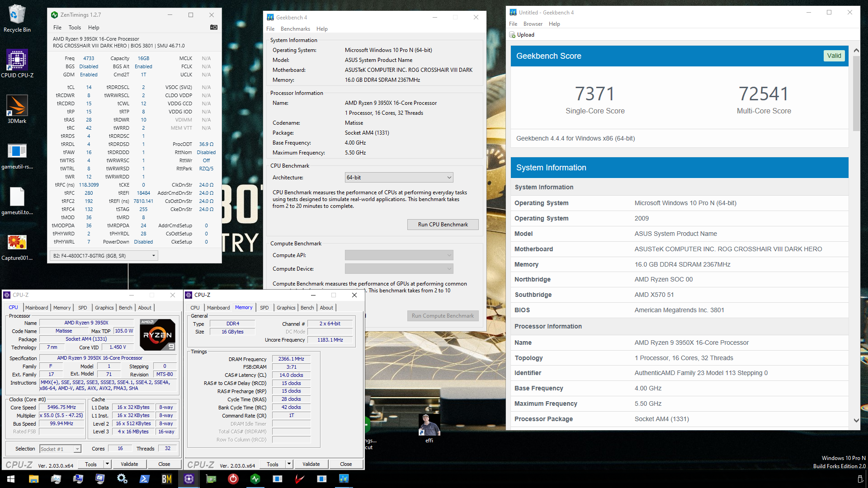Open the Socket #1 selection dropdown
Image resolution: width=868 pixels, height=488 pixels.
tap(60, 449)
